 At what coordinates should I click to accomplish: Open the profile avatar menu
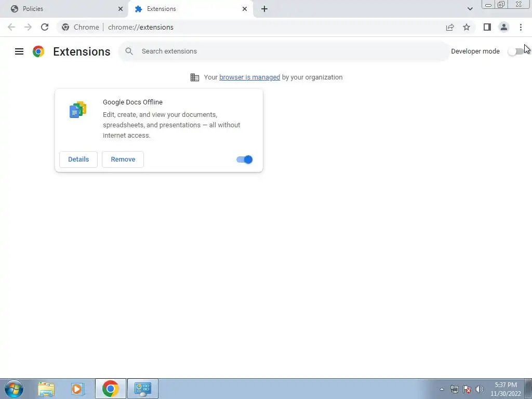(x=504, y=27)
